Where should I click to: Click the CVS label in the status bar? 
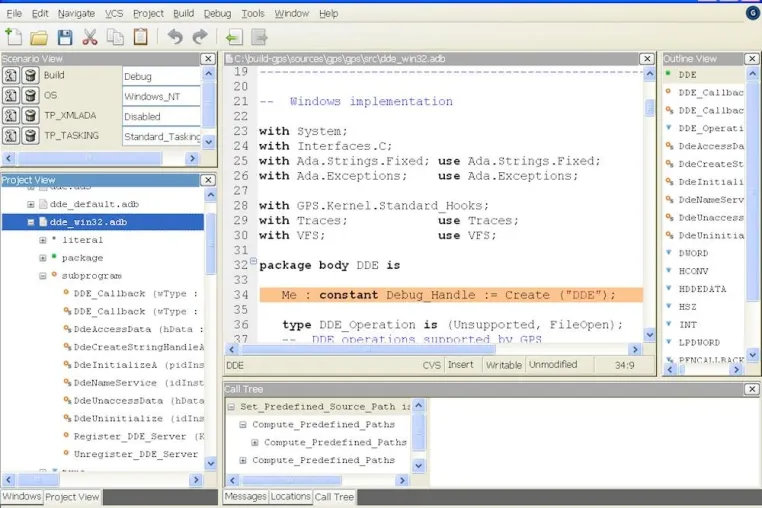432,365
